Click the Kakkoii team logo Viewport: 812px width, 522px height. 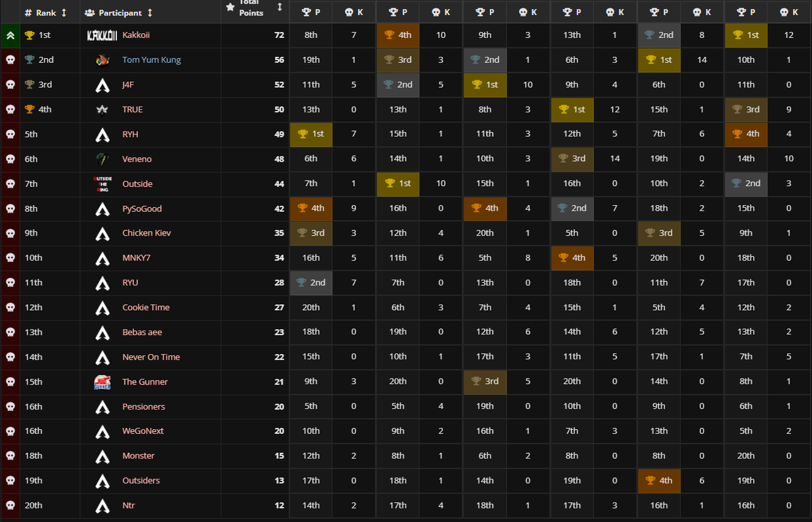tap(102, 35)
